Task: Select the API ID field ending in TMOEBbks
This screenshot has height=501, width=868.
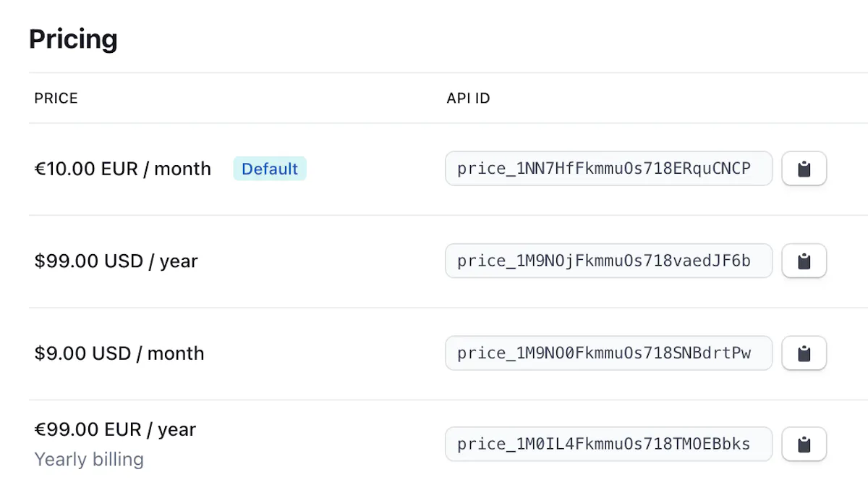Action: (608, 444)
